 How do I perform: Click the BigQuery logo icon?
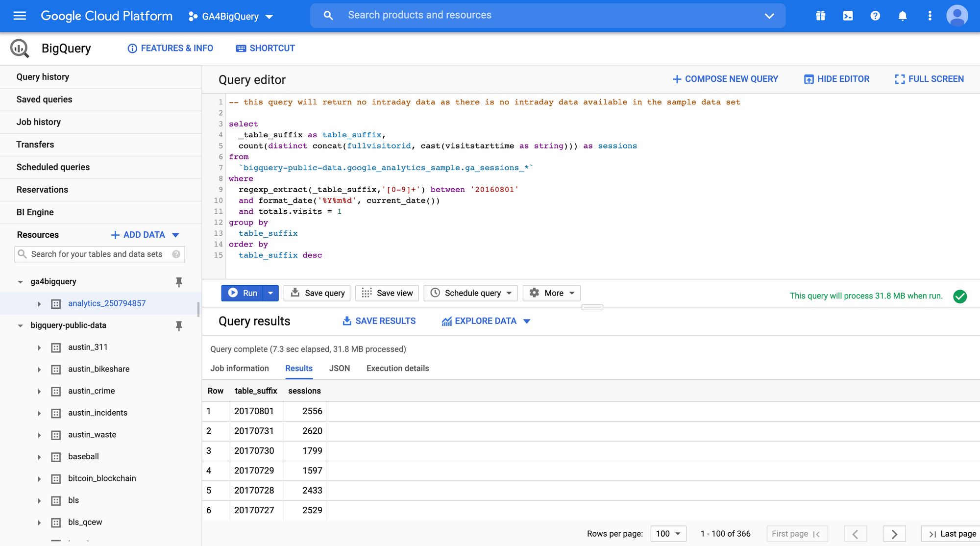(x=20, y=48)
